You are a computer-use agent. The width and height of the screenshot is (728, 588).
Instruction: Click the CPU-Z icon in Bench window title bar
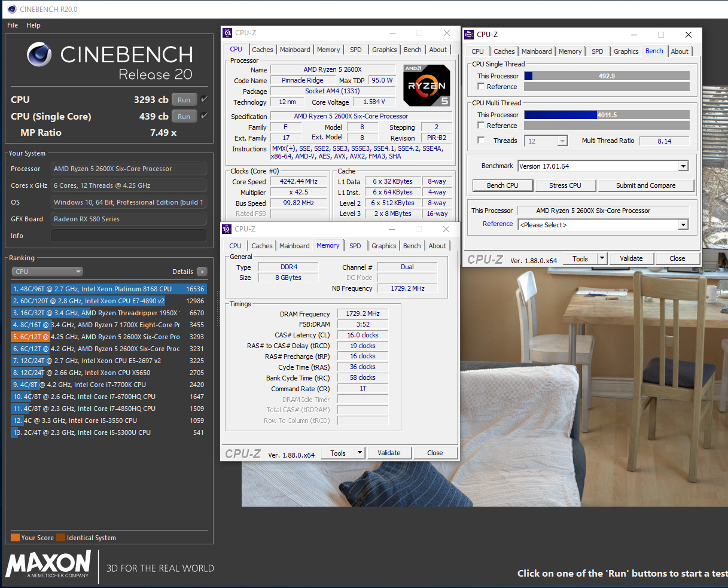point(469,35)
